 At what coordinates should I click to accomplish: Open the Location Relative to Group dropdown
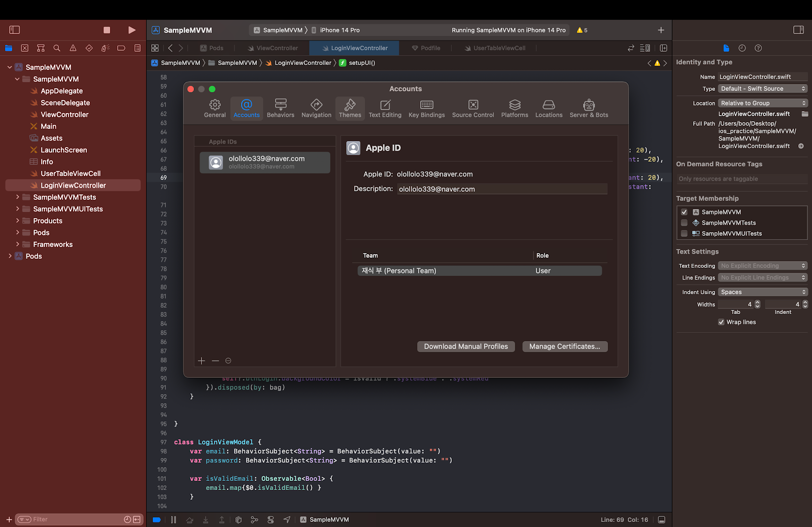[763, 103]
